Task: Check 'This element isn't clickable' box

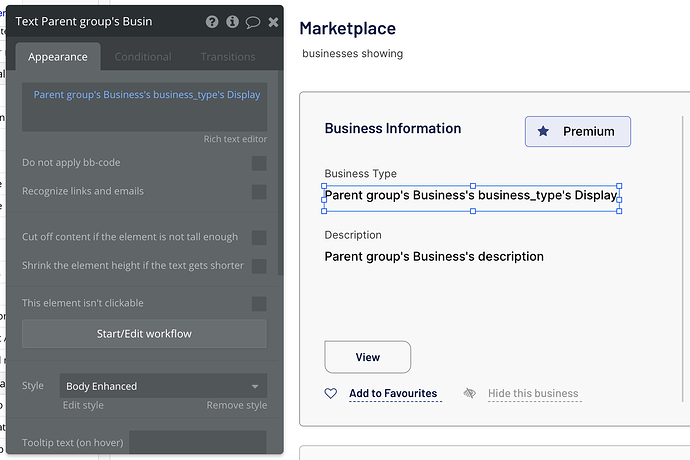Action: pyautogui.click(x=259, y=303)
